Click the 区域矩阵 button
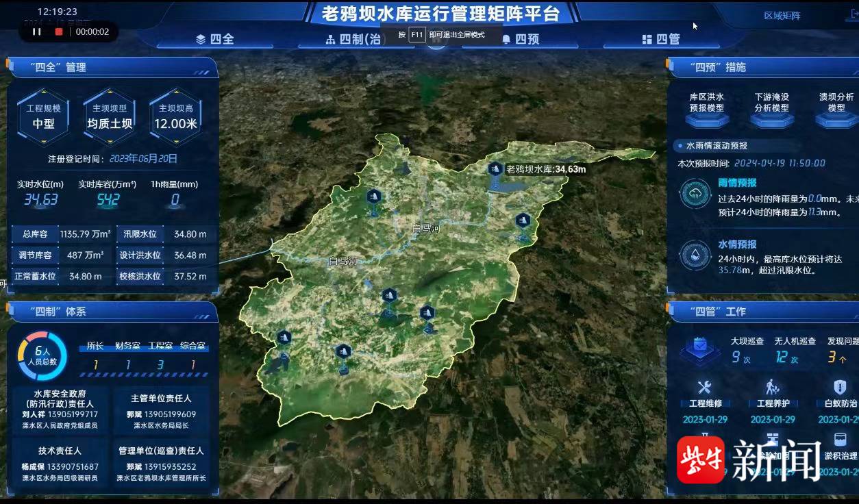The image size is (859, 504). click(x=782, y=16)
